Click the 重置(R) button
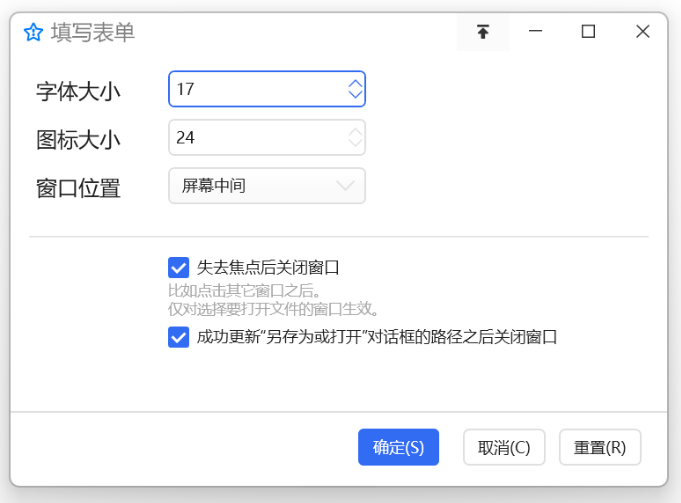681x503 pixels. [600, 447]
